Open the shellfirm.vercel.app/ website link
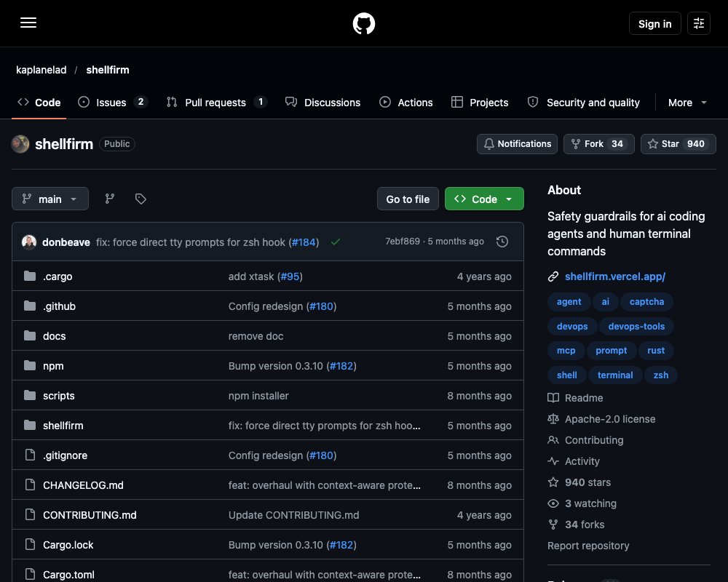 (615, 276)
